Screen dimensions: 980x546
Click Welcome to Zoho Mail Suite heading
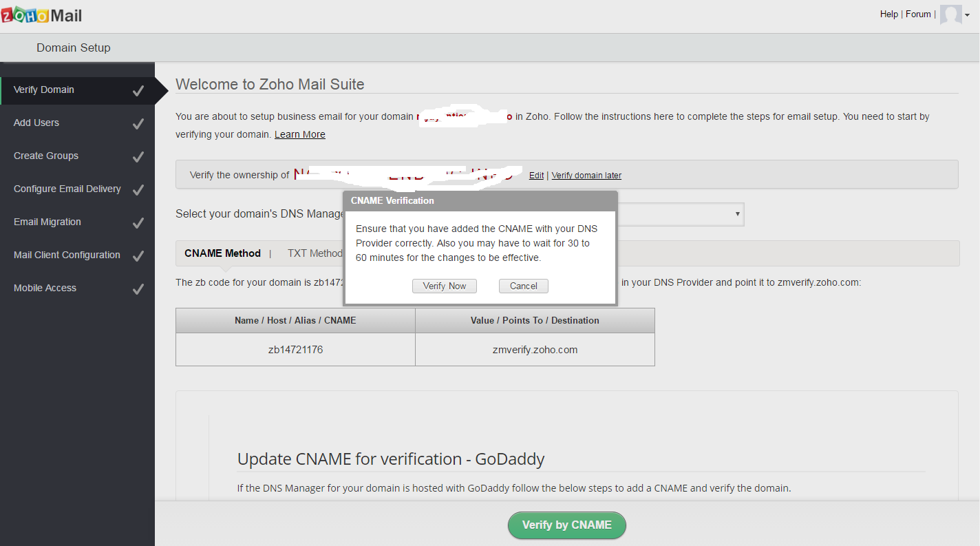pos(270,84)
